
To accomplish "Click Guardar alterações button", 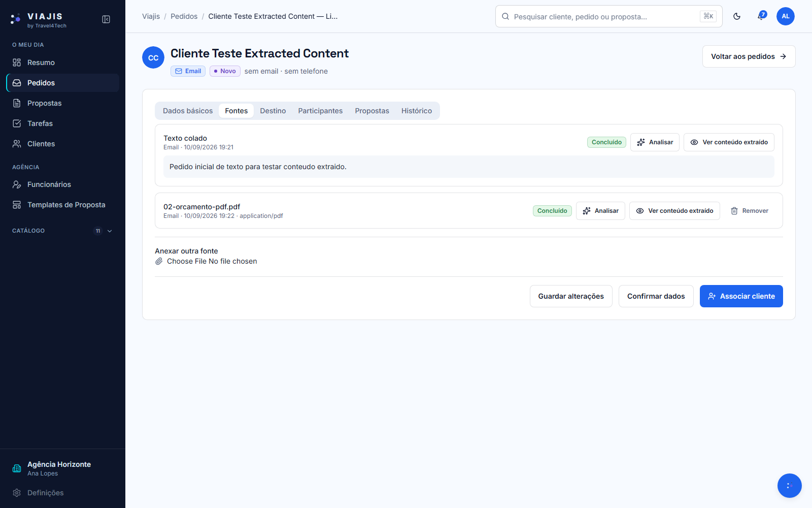I will pos(571,296).
